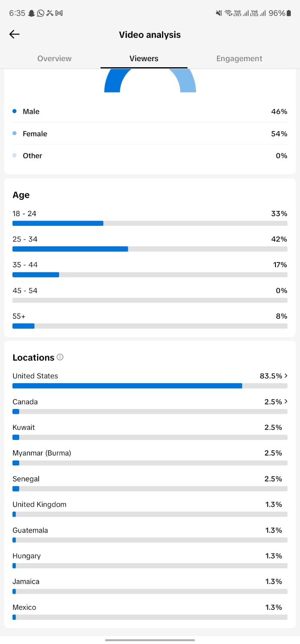Tap the Kuwait location row
300x644 pixels.
150,432
